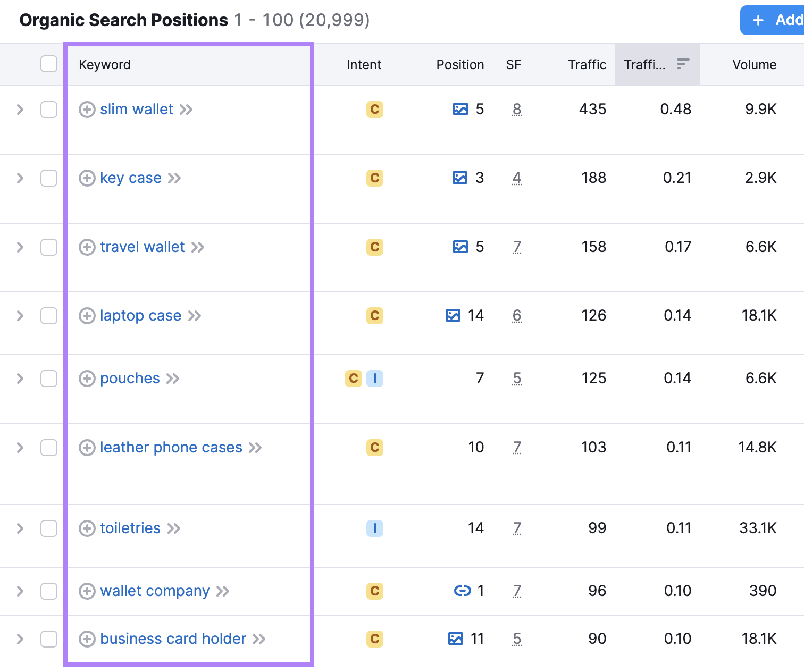Open the leather phone cases keyword link
Viewport: 804px width, 672px height.
[x=171, y=448]
